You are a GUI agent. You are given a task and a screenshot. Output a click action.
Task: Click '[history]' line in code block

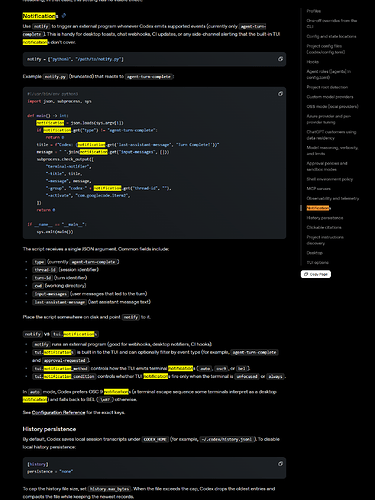click(x=38, y=464)
